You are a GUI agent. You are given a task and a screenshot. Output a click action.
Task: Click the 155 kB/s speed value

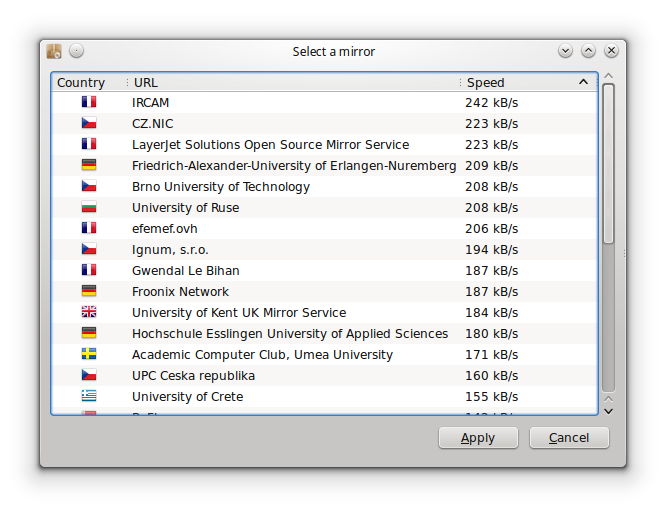point(491,397)
